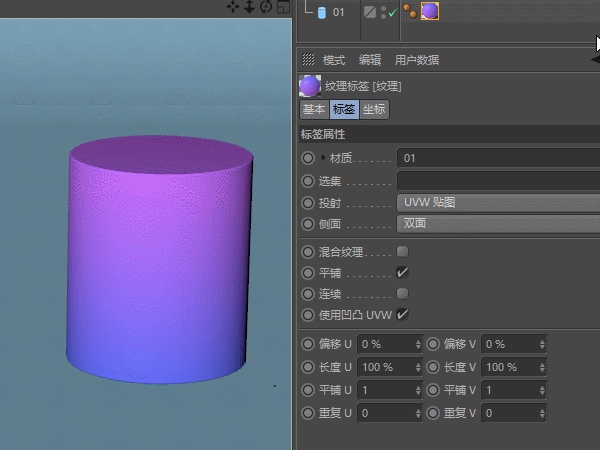Image resolution: width=600 pixels, height=450 pixels.
Task: Open the 投射 UVW 贴图 dropdown
Action: click(498, 202)
